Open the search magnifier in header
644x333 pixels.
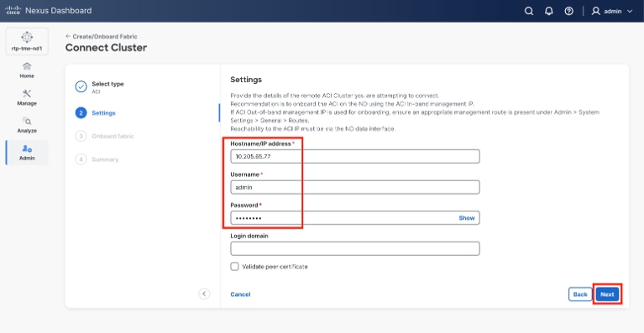click(x=529, y=11)
